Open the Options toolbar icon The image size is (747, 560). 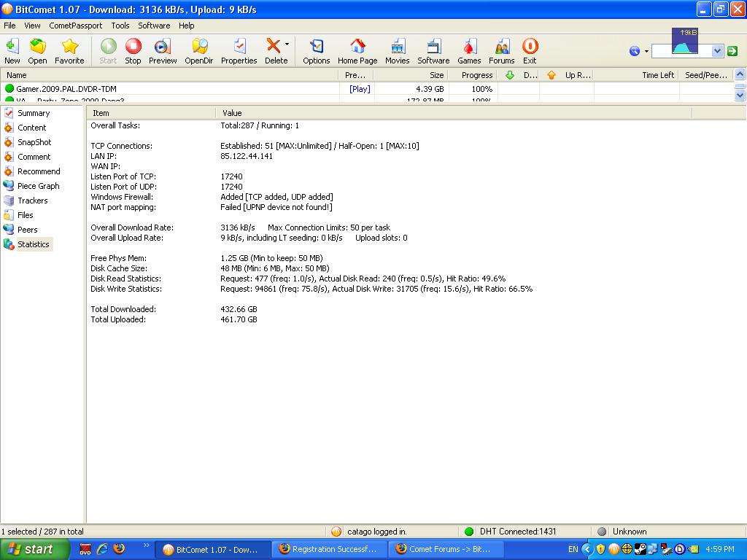pos(317,46)
